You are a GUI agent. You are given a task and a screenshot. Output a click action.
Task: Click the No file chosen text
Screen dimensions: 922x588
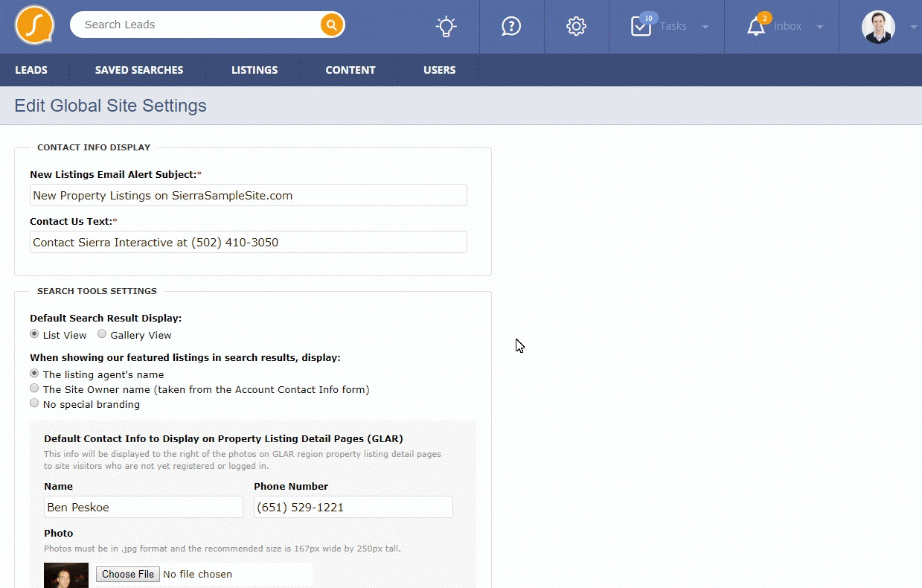tap(197, 574)
